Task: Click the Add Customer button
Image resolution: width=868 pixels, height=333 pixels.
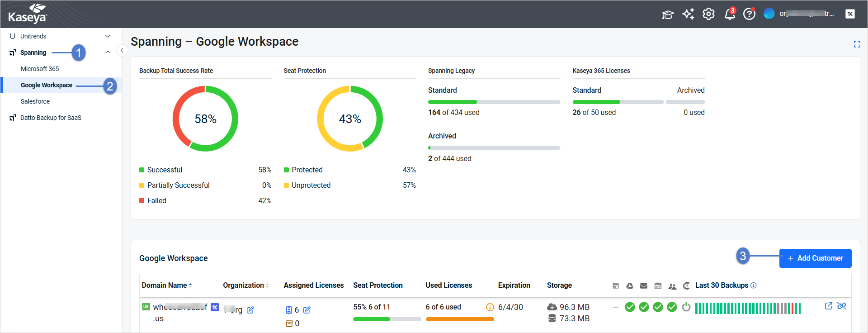Action: [815, 258]
